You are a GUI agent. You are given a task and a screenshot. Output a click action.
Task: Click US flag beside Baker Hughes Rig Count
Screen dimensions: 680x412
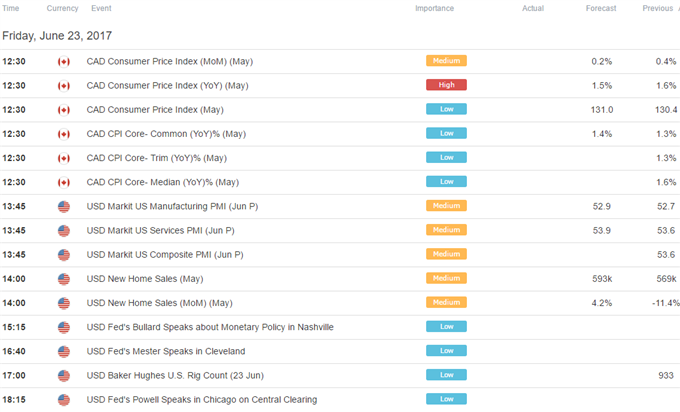[64, 376]
